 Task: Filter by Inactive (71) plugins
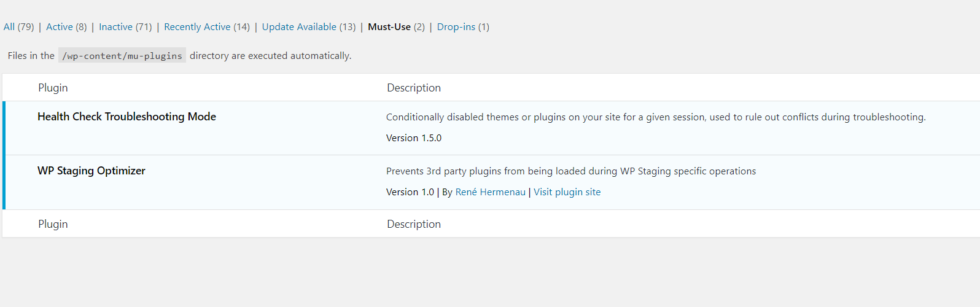coord(125,27)
